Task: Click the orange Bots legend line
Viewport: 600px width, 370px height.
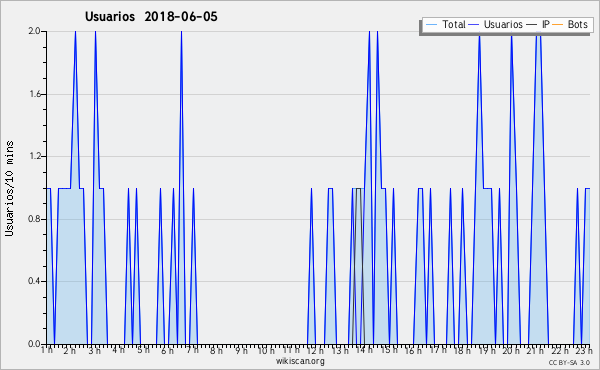Action: [558, 25]
